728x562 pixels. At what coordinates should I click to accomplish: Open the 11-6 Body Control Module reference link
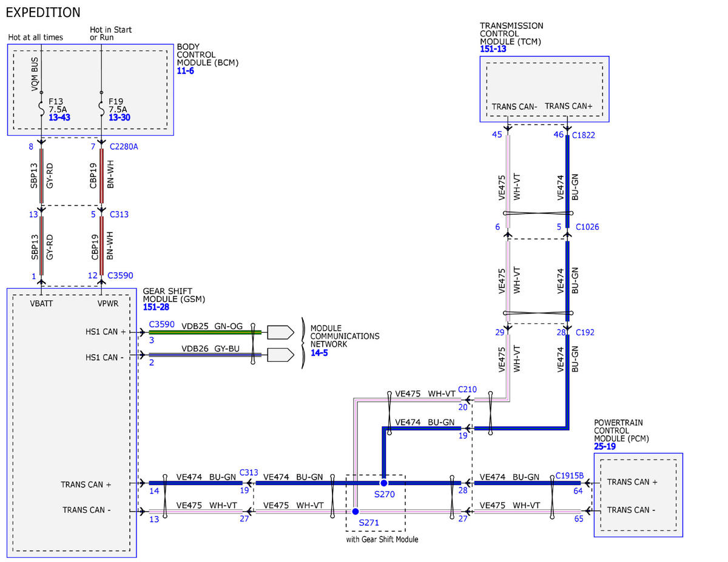(186, 71)
